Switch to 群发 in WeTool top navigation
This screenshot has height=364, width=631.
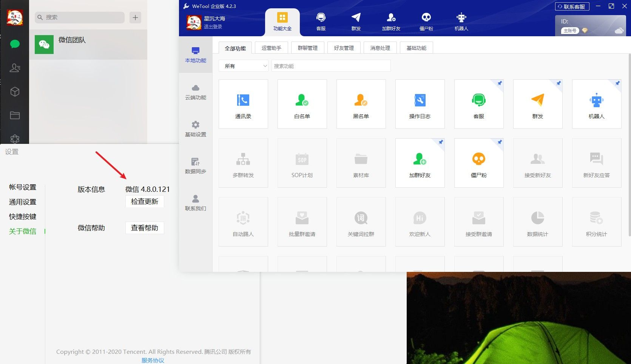click(x=356, y=22)
